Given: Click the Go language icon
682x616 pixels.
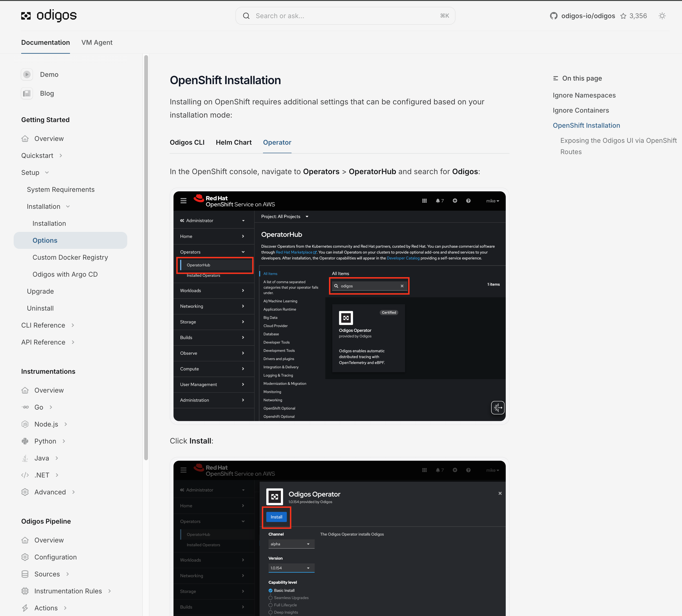Looking at the screenshot, I should [x=25, y=407].
